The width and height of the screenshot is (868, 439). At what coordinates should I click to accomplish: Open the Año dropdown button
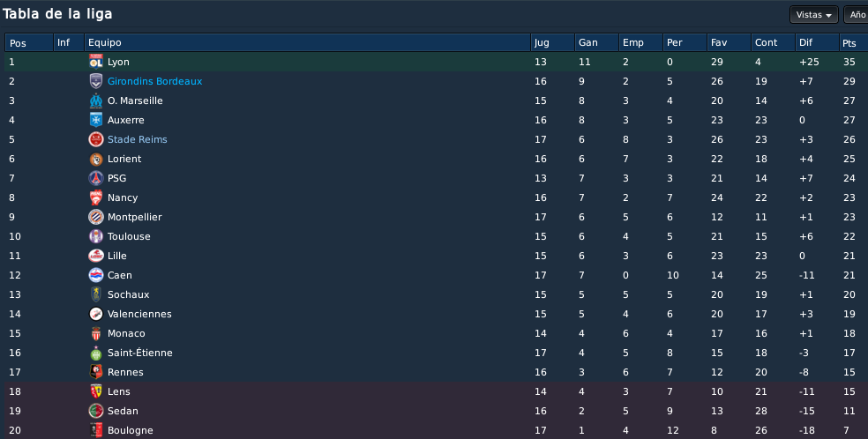click(856, 15)
